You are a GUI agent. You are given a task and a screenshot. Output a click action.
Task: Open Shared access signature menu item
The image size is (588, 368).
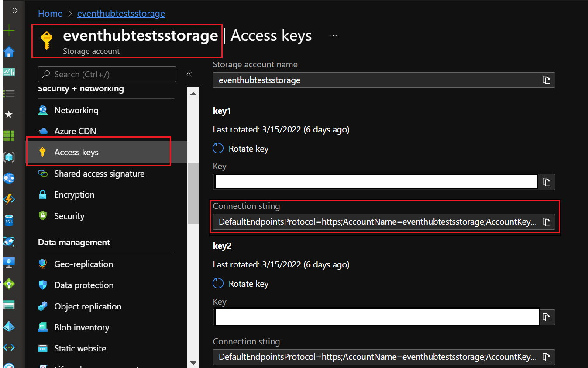99,174
